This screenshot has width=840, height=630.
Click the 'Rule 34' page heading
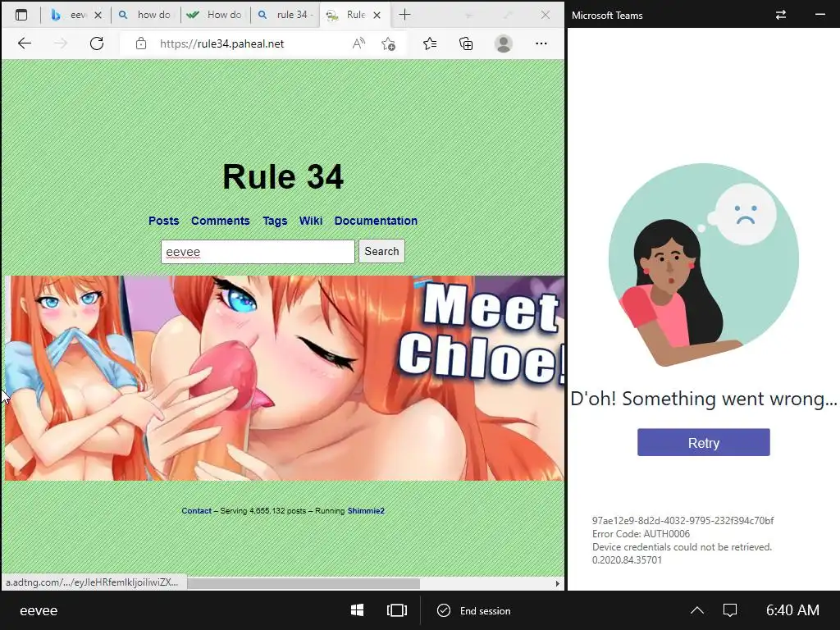point(283,177)
